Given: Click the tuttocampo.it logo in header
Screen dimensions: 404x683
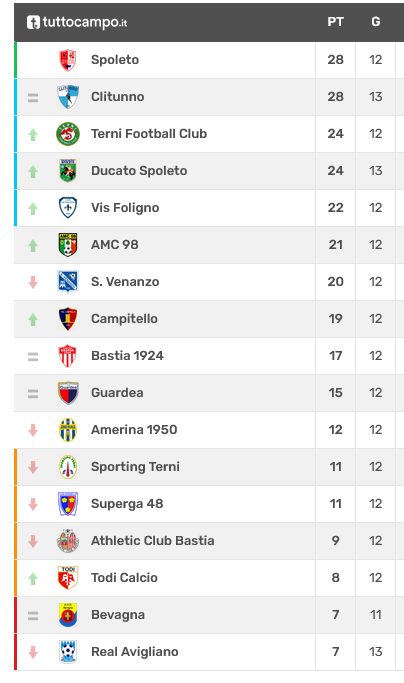Looking at the screenshot, I should 77,22.
